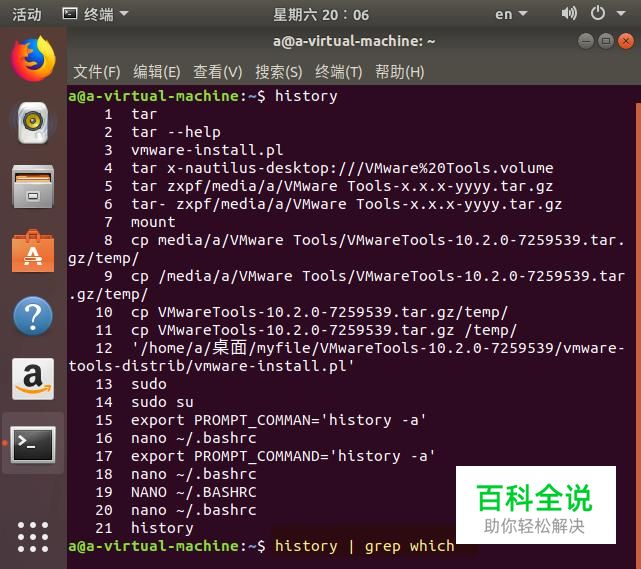Open the 帮助(H) menu
The width and height of the screenshot is (641, 569).
(399, 72)
